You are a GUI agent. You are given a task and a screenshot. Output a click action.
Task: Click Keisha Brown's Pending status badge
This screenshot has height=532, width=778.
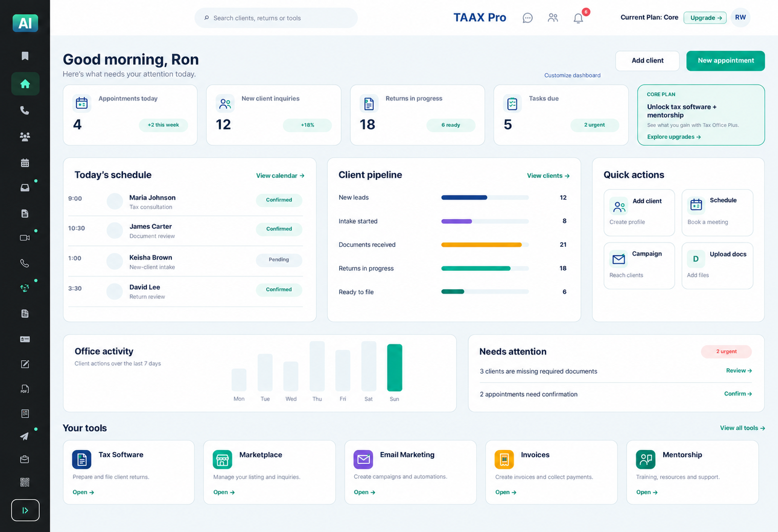tap(278, 260)
